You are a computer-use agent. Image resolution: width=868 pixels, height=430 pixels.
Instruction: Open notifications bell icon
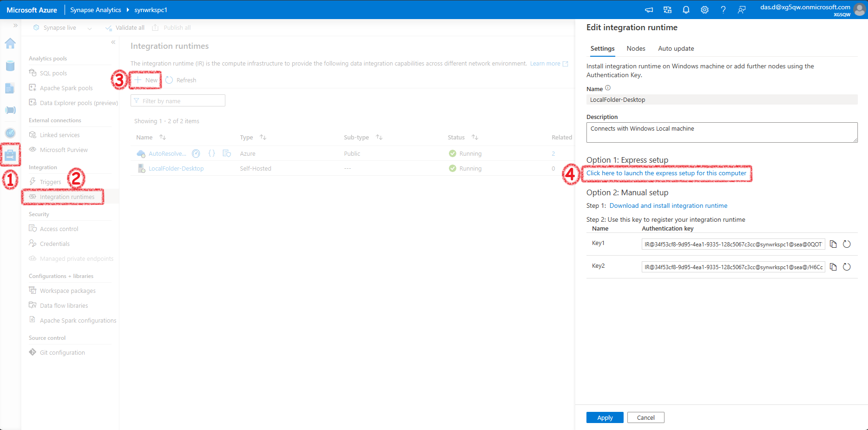(x=686, y=10)
